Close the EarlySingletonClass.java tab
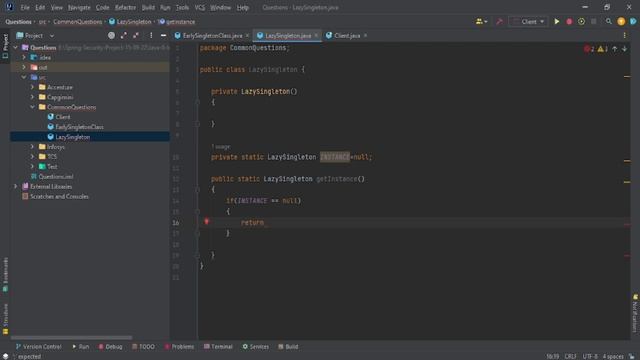This screenshot has height=360, width=640. tap(247, 36)
